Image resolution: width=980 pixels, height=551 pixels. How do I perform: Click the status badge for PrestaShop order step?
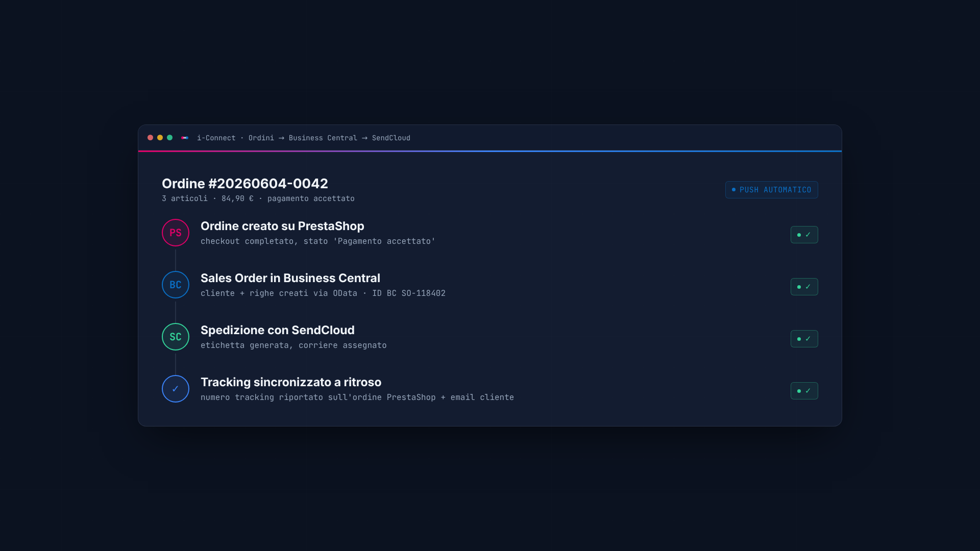[804, 235]
